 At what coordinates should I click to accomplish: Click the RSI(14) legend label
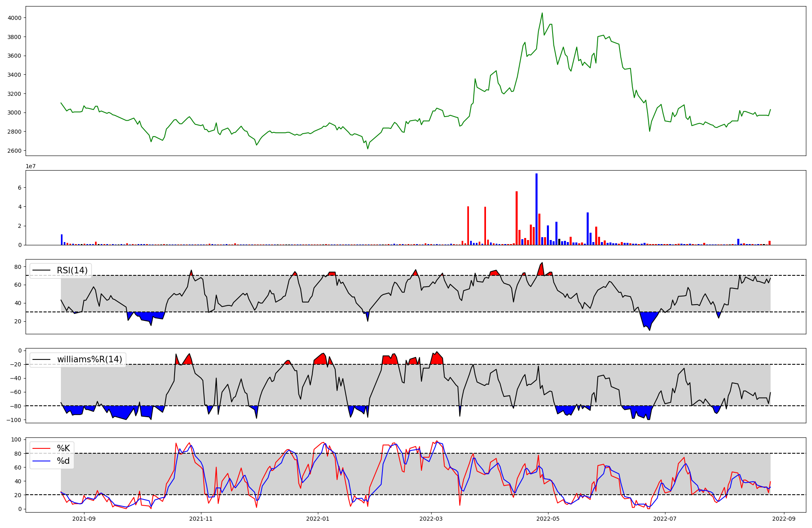[x=72, y=270]
